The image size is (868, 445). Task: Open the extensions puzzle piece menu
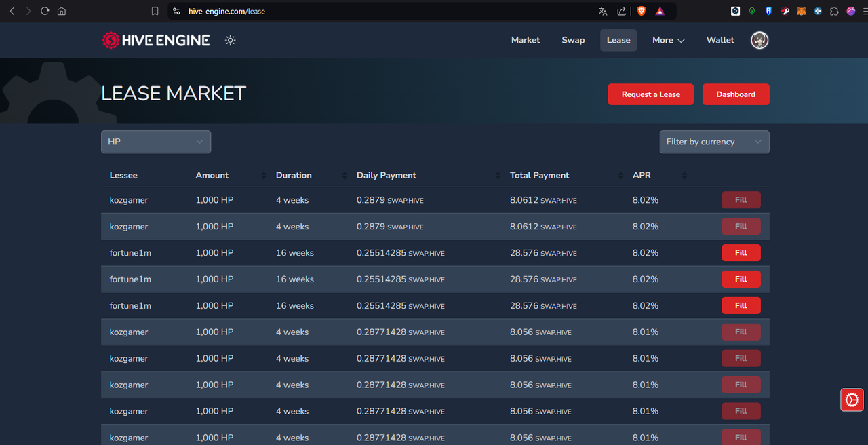click(835, 11)
